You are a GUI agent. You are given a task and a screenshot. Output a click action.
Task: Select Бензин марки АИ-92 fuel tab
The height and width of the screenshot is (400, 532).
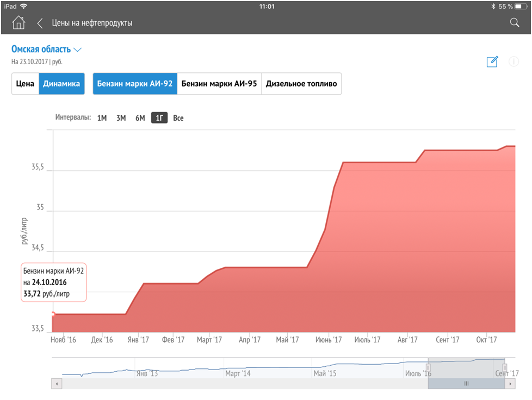coord(135,84)
